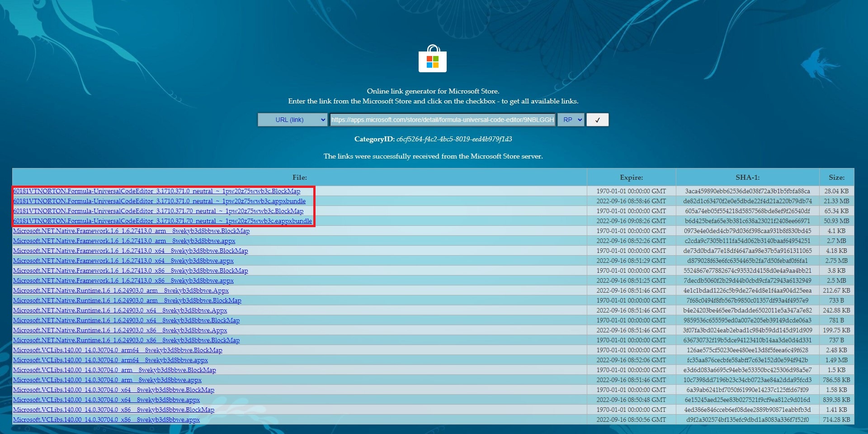The height and width of the screenshot is (434, 868).
Task: Click expire time 2022-09-16 09:08:26 GMT
Action: coord(631,221)
